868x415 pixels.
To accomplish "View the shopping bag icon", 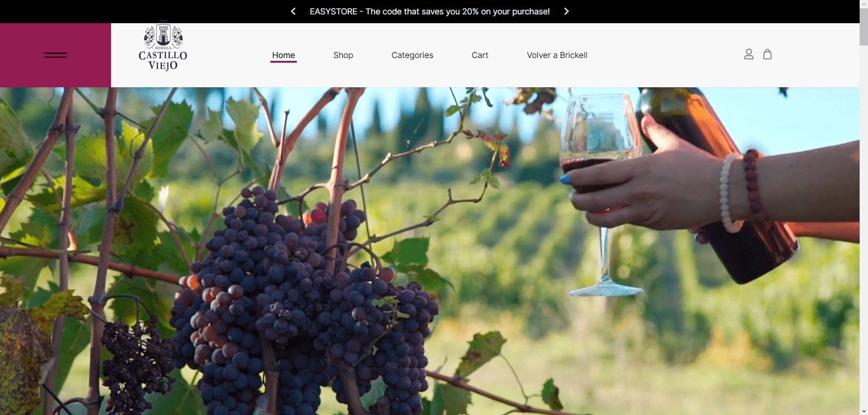I will tap(768, 54).
